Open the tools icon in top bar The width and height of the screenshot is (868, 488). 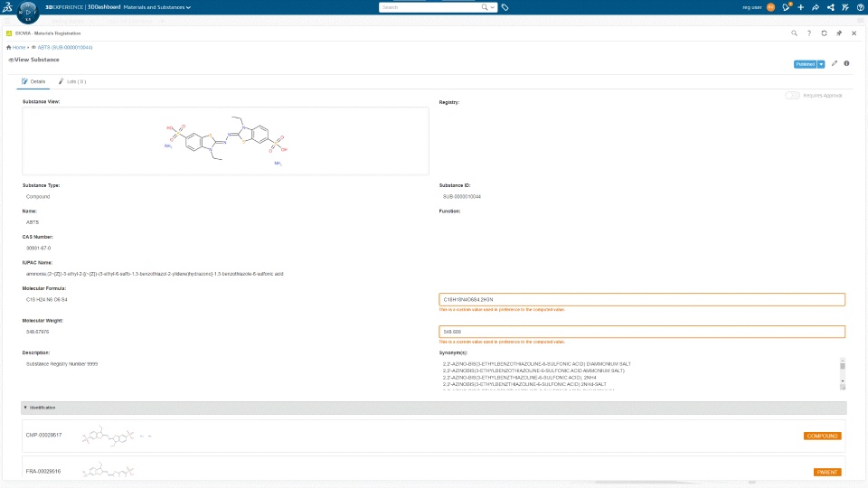[845, 7]
